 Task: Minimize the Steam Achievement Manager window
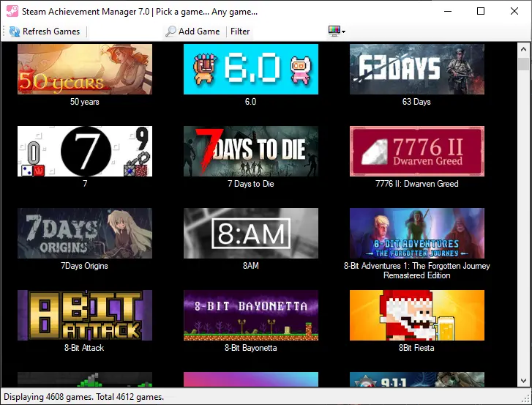[448, 11]
